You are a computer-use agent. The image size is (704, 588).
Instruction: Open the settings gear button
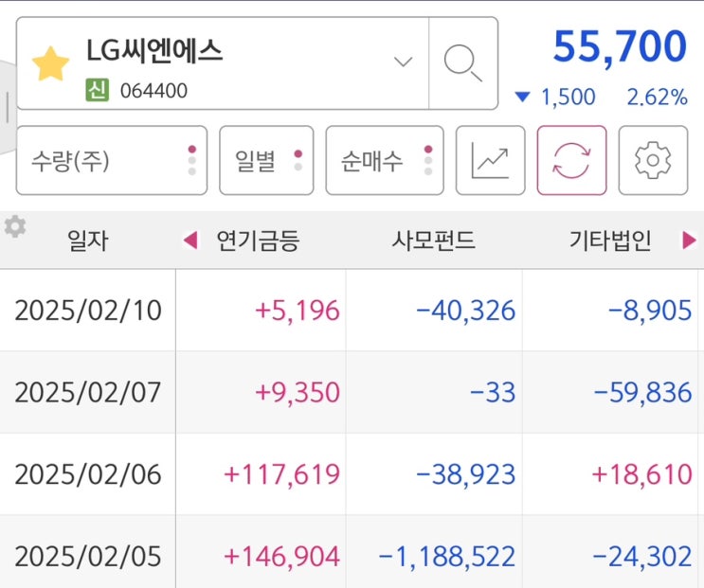point(653,161)
